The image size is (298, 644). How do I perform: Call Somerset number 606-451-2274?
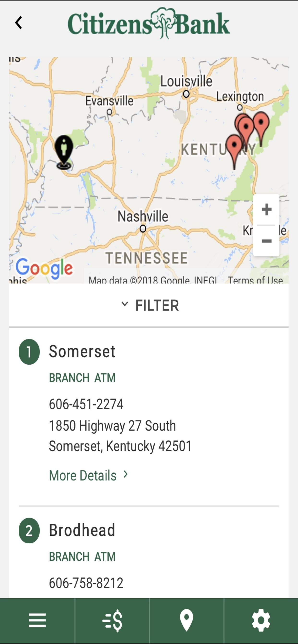click(86, 404)
